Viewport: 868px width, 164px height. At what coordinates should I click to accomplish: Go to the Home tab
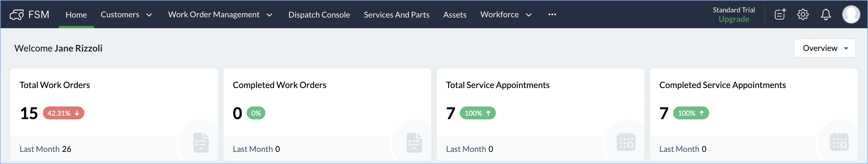[x=76, y=14]
